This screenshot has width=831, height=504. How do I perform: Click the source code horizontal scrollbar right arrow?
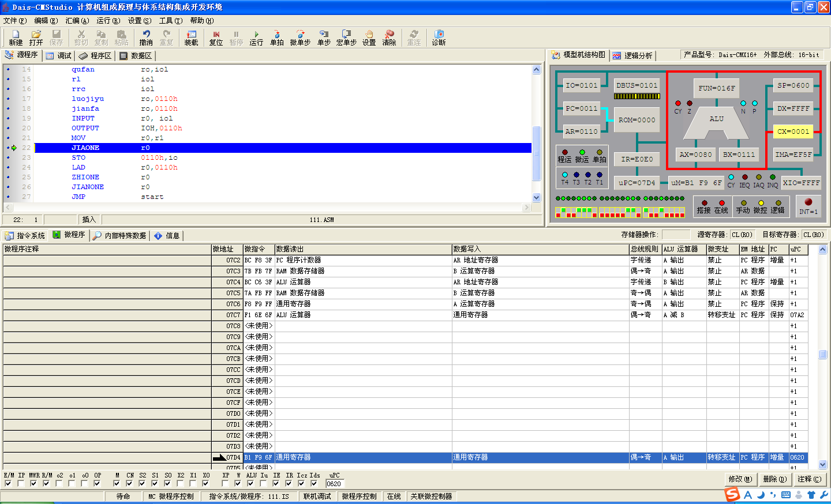click(526, 207)
